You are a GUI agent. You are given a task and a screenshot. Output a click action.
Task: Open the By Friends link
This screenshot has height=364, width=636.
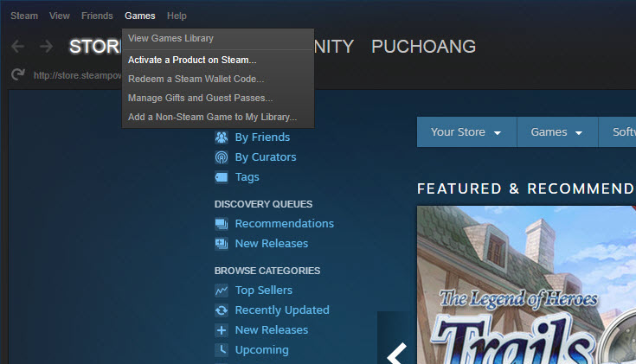click(262, 137)
